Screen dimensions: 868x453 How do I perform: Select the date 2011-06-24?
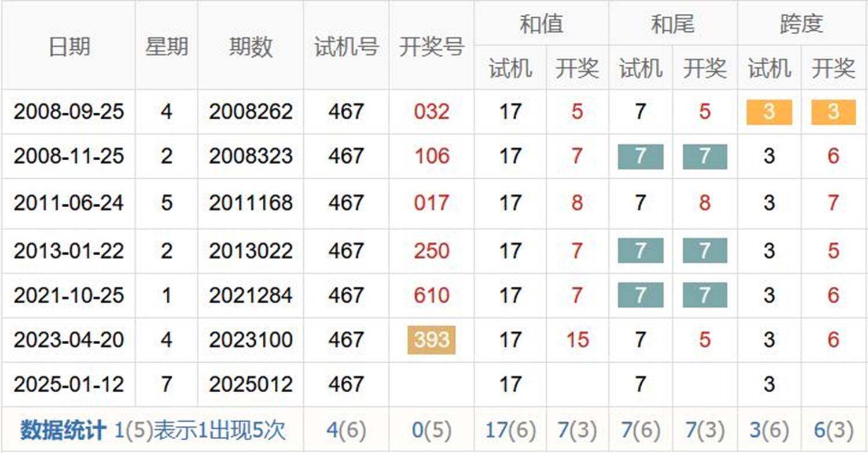(x=68, y=203)
